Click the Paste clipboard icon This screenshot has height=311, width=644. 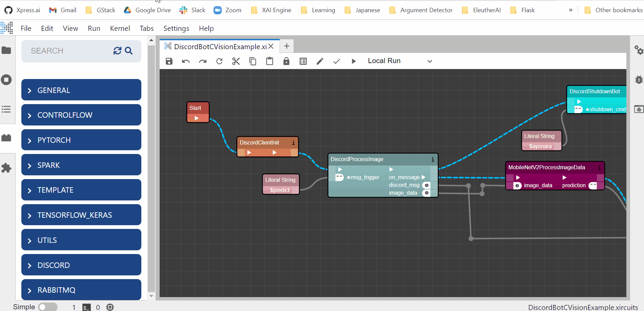point(269,61)
